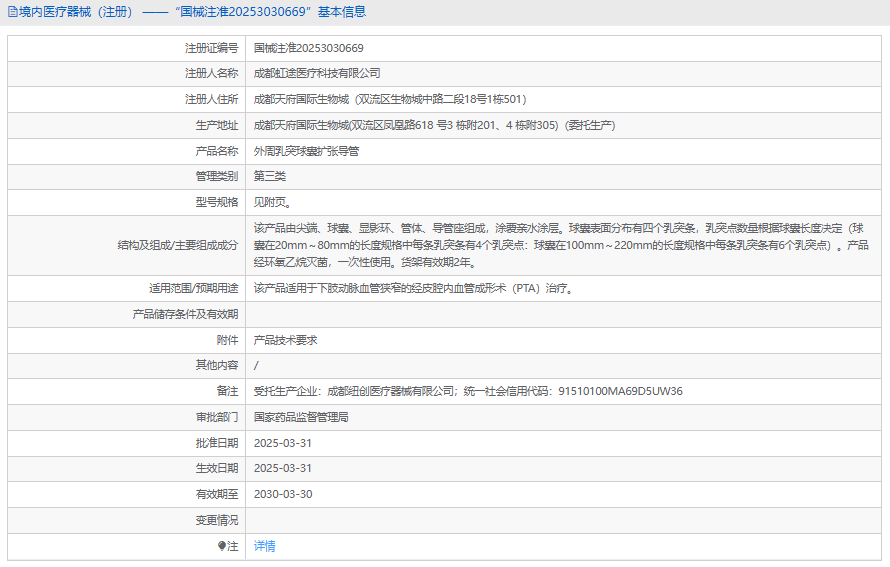
Task: Select product name 外周乳突球囊扩张导管
Action: point(306,151)
